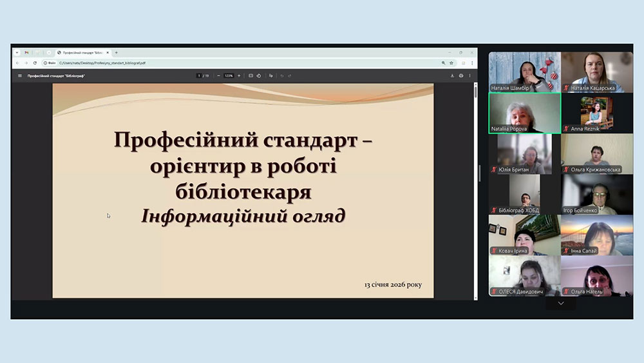Reload the browser page
Screen dimensions: 644x363
pos(35,63)
